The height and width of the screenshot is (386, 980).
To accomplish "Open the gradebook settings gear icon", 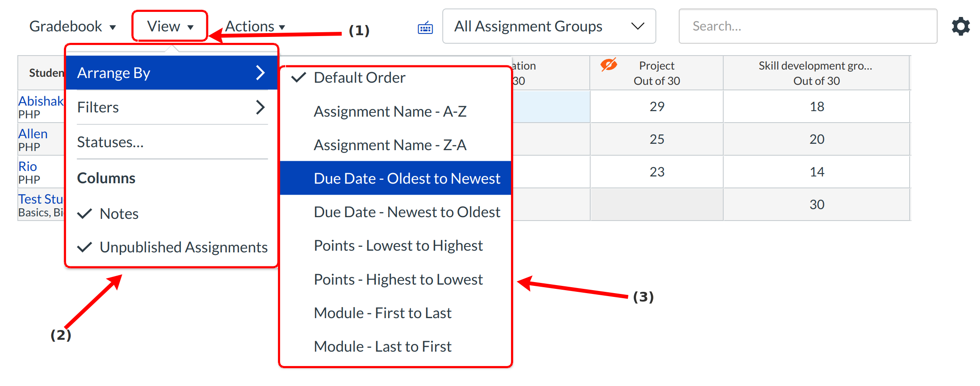I will click(961, 26).
